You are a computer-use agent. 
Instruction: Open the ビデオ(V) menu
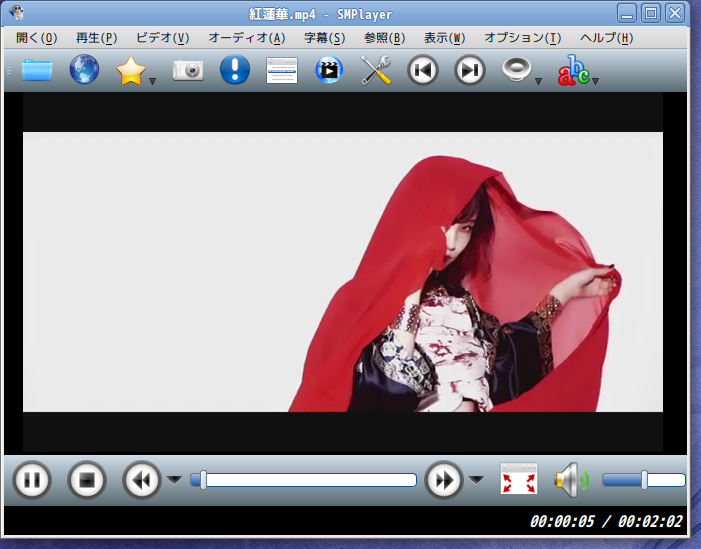coord(163,38)
